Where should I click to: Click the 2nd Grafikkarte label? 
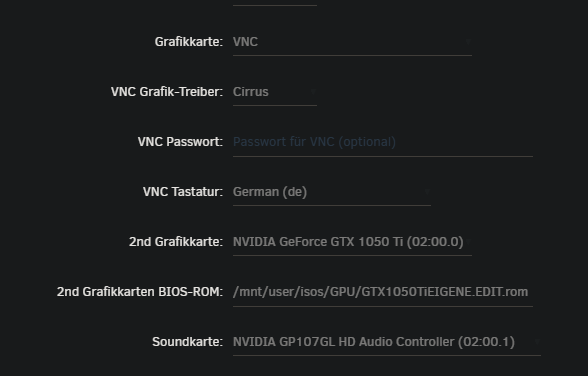(176, 242)
